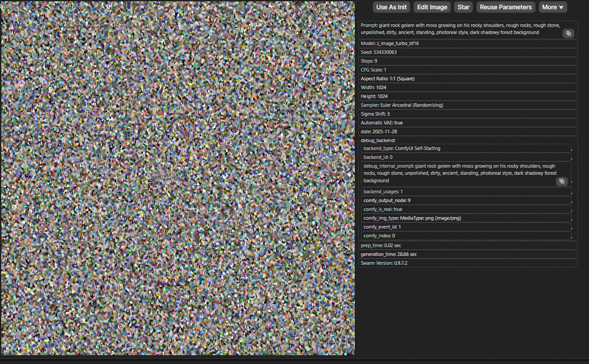Expand the More dropdown menu

tap(553, 7)
